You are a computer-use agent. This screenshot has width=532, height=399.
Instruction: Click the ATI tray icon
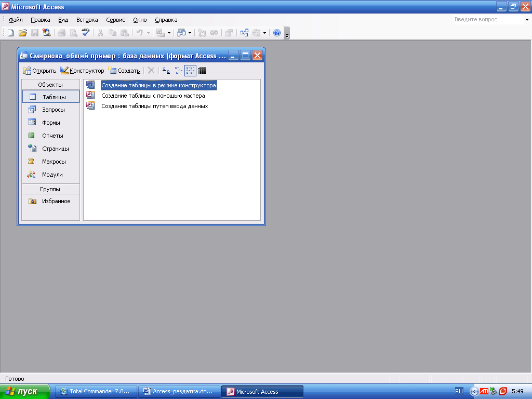pos(484,392)
